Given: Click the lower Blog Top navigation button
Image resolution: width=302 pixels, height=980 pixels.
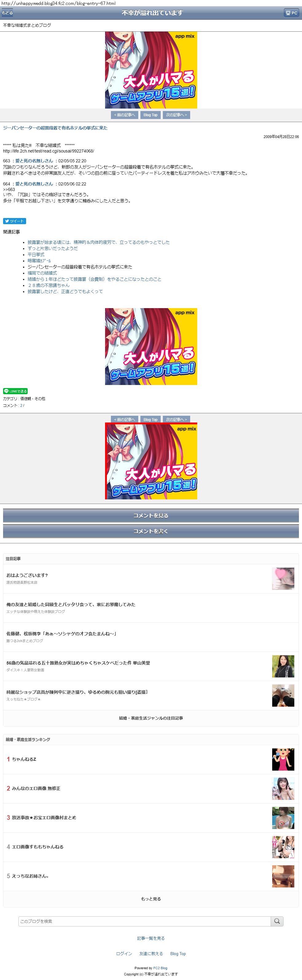Looking at the screenshot, I should pos(151,419).
